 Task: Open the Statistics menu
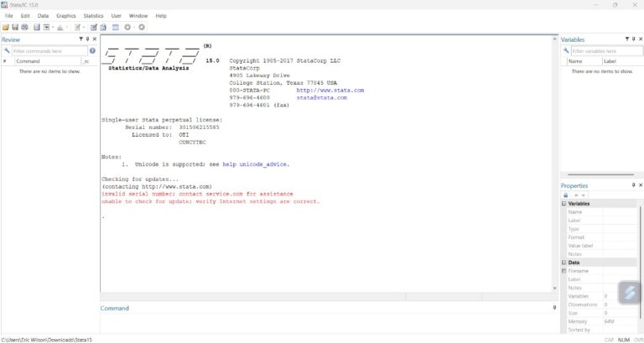point(93,16)
